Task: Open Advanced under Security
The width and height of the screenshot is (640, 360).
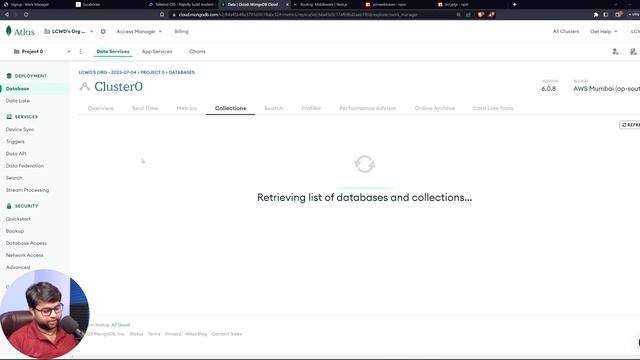Action: click(18, 267)
